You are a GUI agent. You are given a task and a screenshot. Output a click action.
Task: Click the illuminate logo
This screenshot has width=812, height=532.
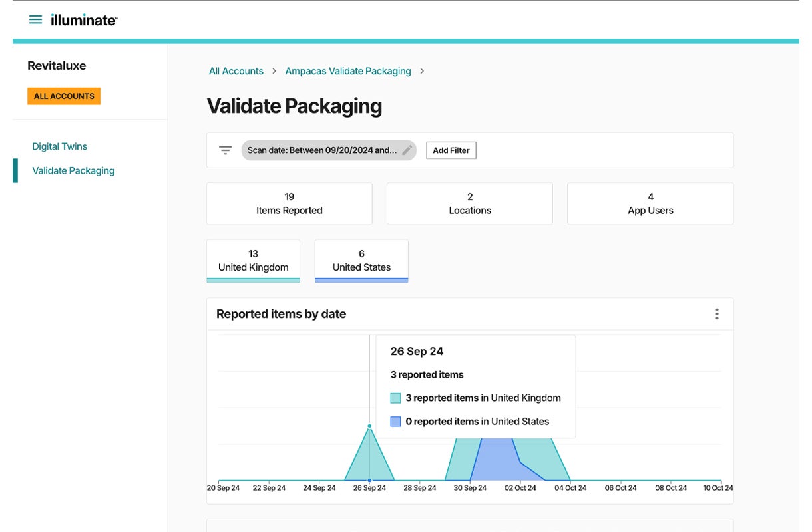point(83,19)
